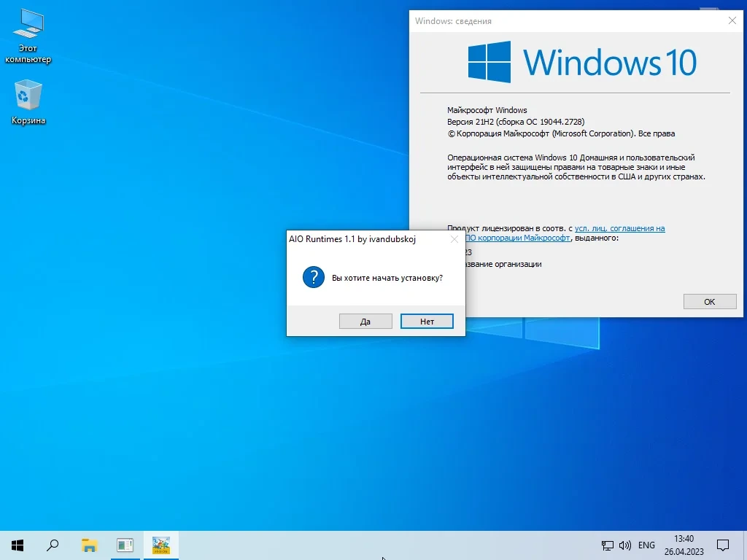Open усл. лиц. соглашения на link
Image resolution: width=747 pixels, height=560 pixels.
(x=619, y=228)
